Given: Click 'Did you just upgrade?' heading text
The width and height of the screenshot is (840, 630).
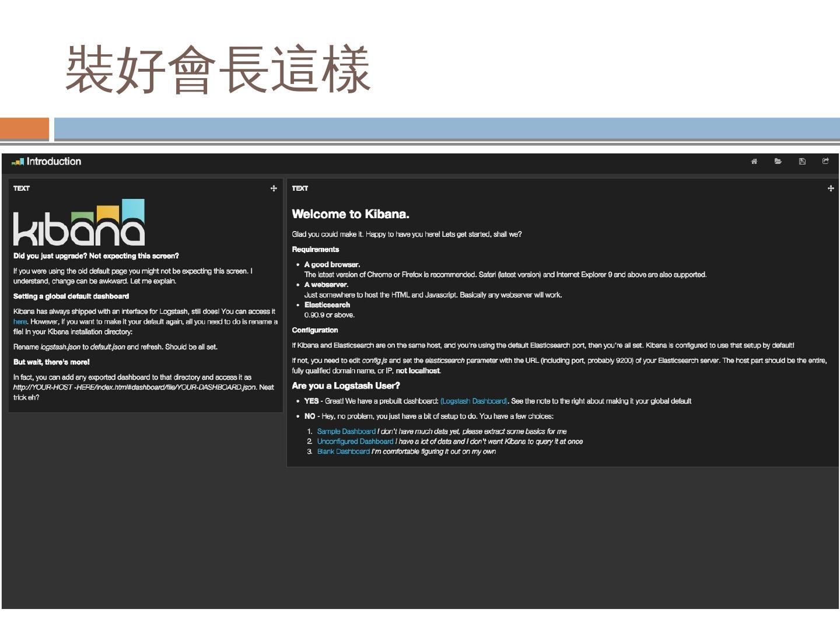Looking at the screenshot, I should (96, 256).
